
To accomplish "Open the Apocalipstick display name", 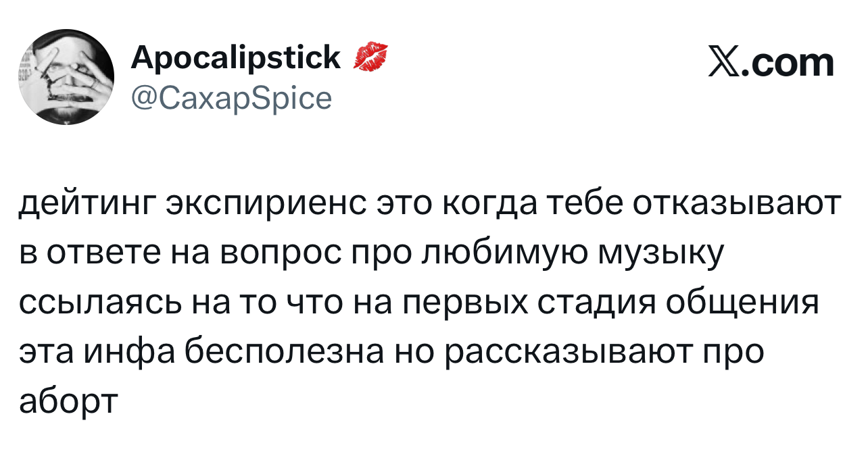I will 236,58.
